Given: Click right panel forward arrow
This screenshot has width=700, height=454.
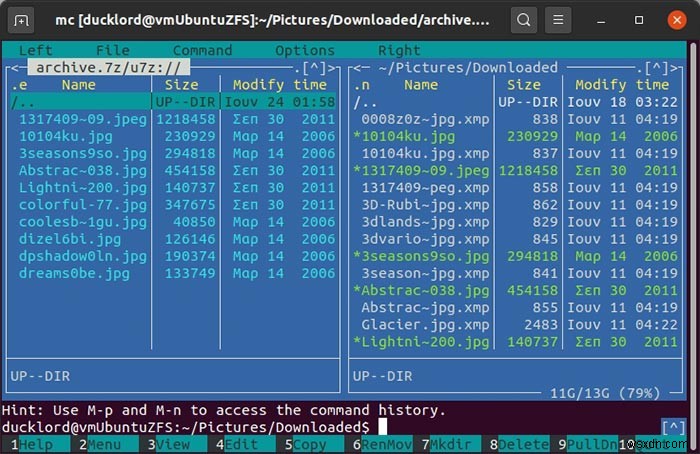Looking at the screenshot, I should pos(674,68).
